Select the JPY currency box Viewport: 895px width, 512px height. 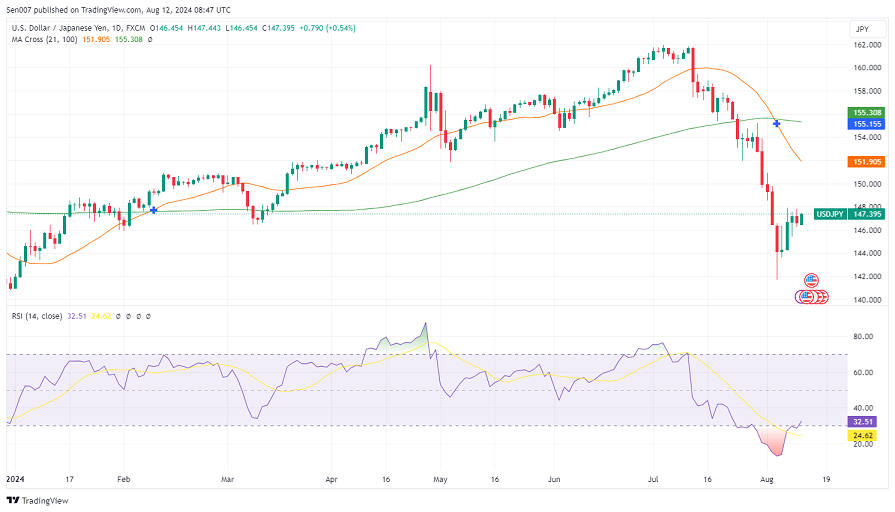point(861,29)
